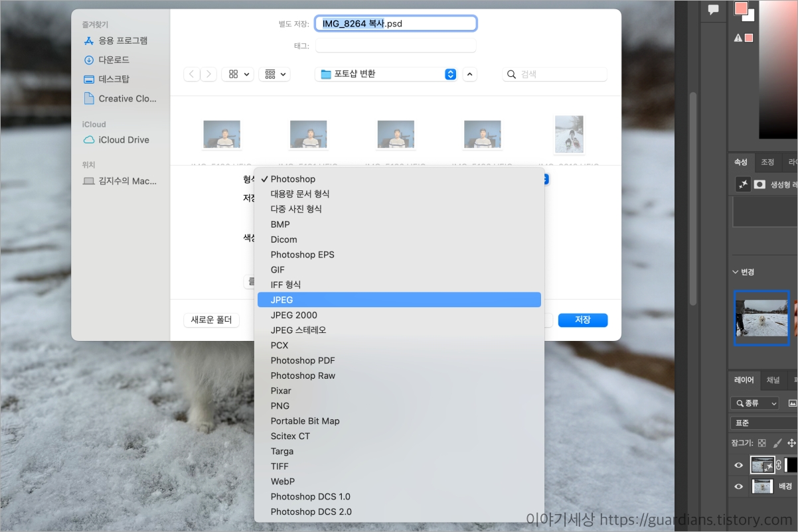Screen dimensions: 798x532
Task: Click the layer mask link chain icon
Action: coord(779,466)
